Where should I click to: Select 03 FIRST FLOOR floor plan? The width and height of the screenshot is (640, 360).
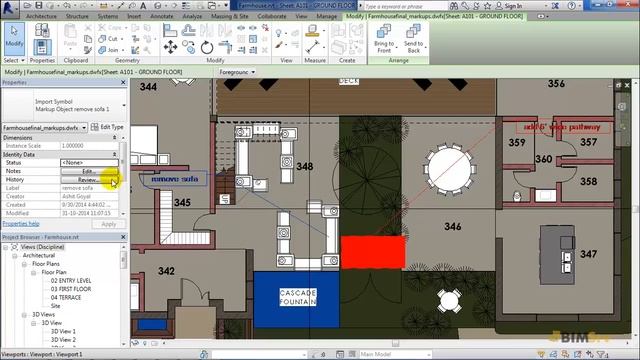click(x=71, y=289)
